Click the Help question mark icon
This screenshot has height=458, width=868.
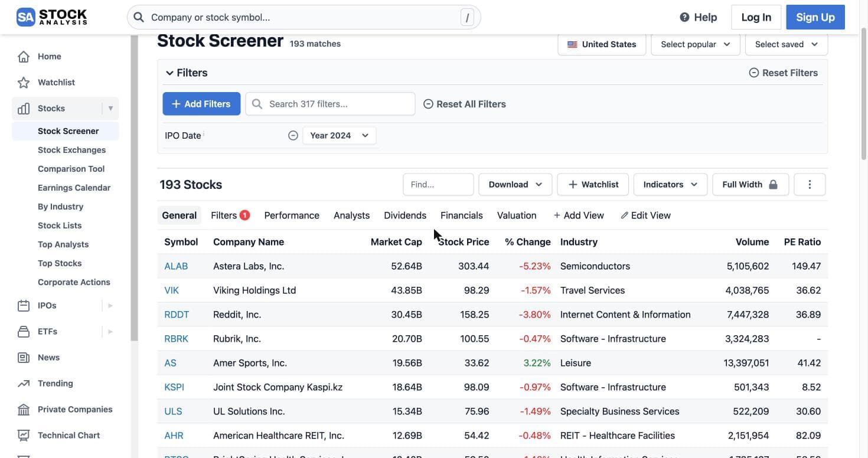pos(684,17)
